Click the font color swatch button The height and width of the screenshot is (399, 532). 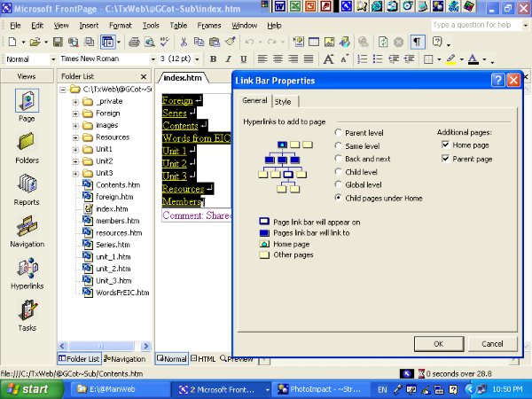[x=472, y=59]
